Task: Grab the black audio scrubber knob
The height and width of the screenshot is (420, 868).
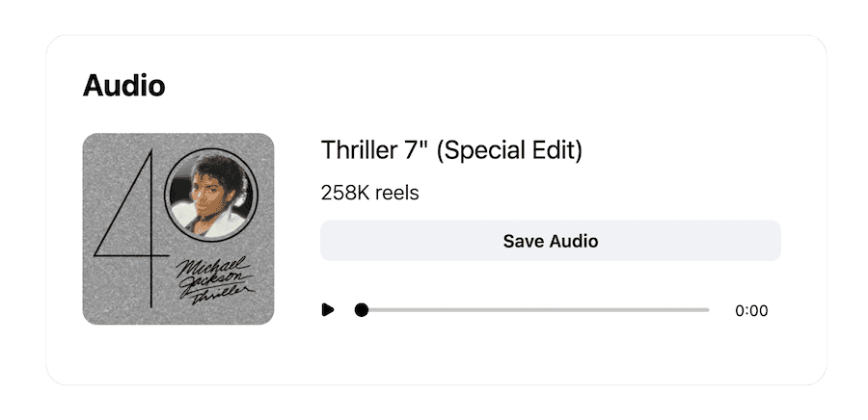Action: [362, 310]
